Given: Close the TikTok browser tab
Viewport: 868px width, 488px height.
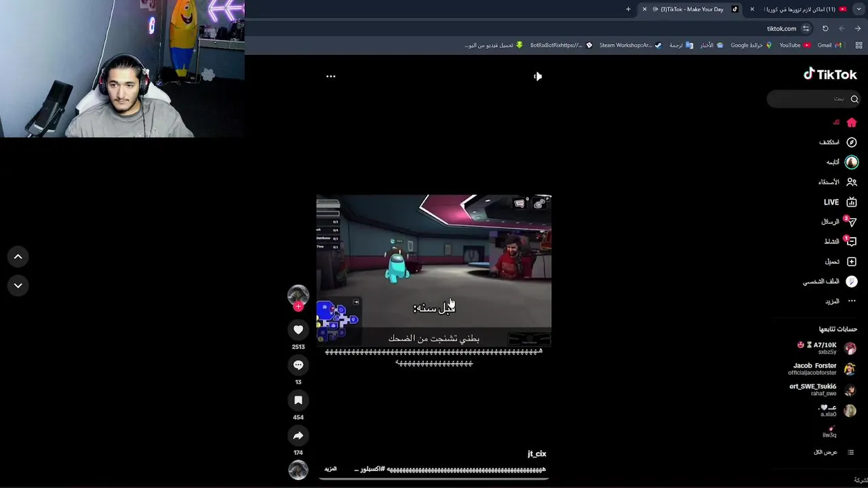Looking at the screenshot, I should pos(644,9).
